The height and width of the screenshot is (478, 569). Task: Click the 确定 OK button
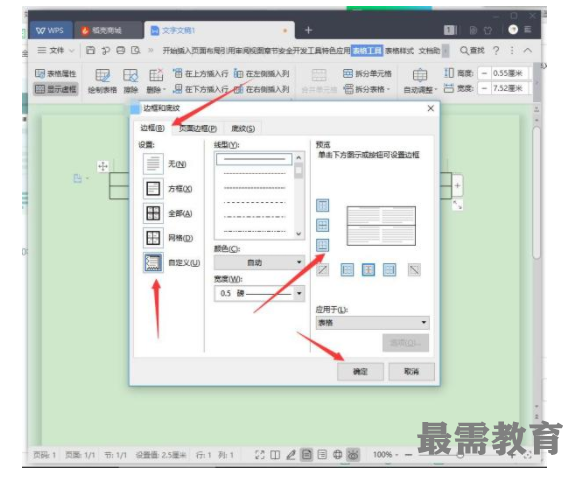[360, 371]
